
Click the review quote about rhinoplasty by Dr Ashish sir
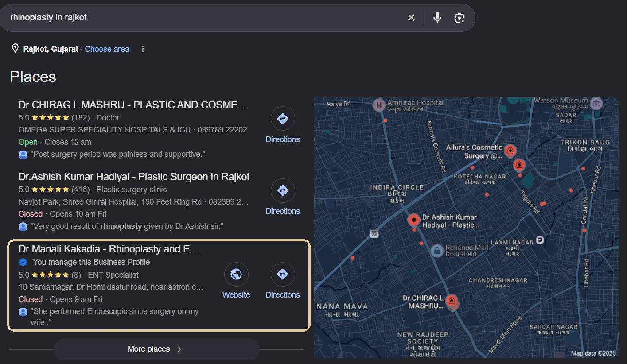point(127,226)
